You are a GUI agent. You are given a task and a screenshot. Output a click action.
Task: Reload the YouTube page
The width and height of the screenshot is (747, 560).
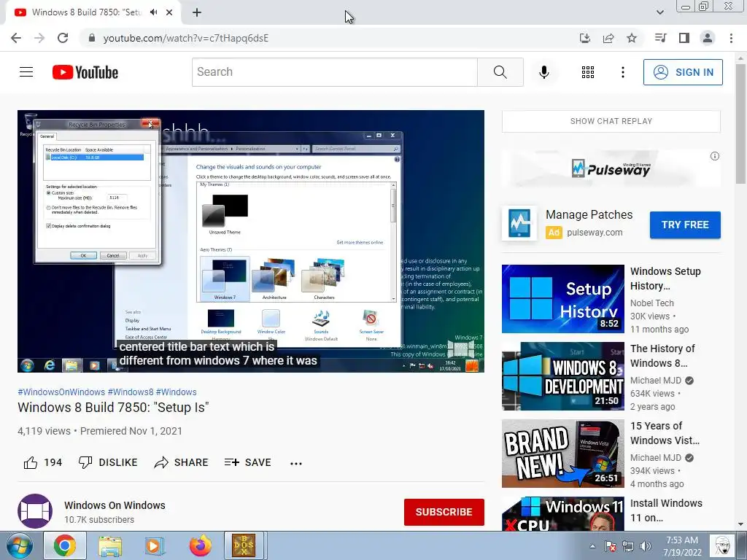pyautogui.click(x=63, y=38)
